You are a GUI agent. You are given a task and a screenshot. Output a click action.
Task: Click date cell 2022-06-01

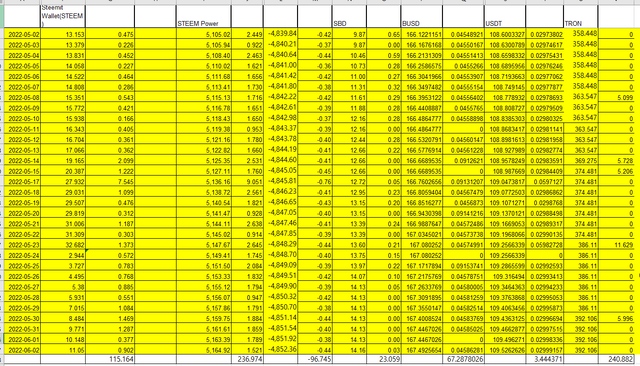(x=22, y=339)
